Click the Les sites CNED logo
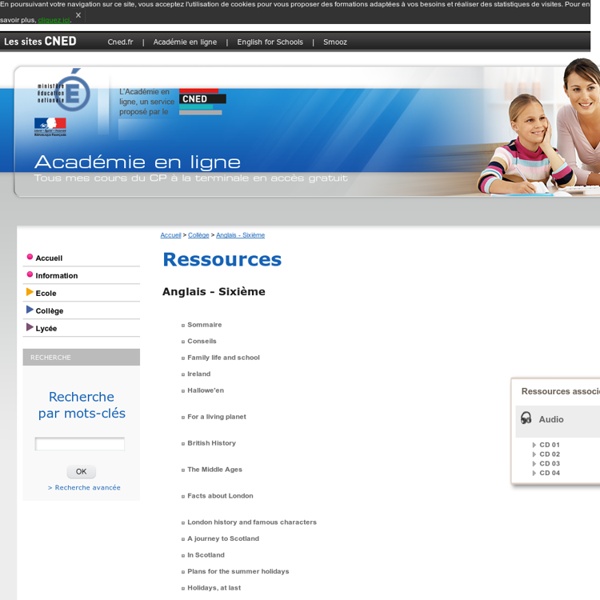The width and height of the screenshot is (600, 600). [x=40, y=42]
